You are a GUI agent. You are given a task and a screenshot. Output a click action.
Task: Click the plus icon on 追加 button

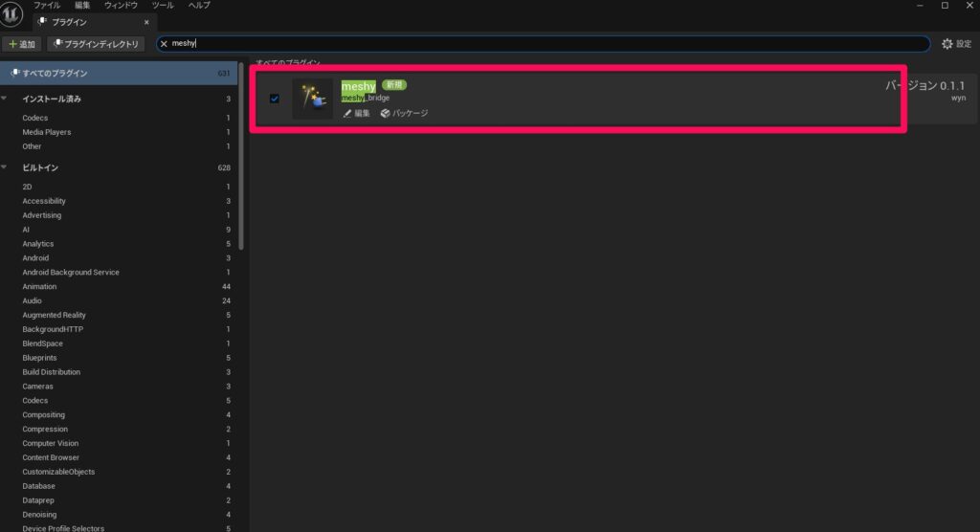12,44
